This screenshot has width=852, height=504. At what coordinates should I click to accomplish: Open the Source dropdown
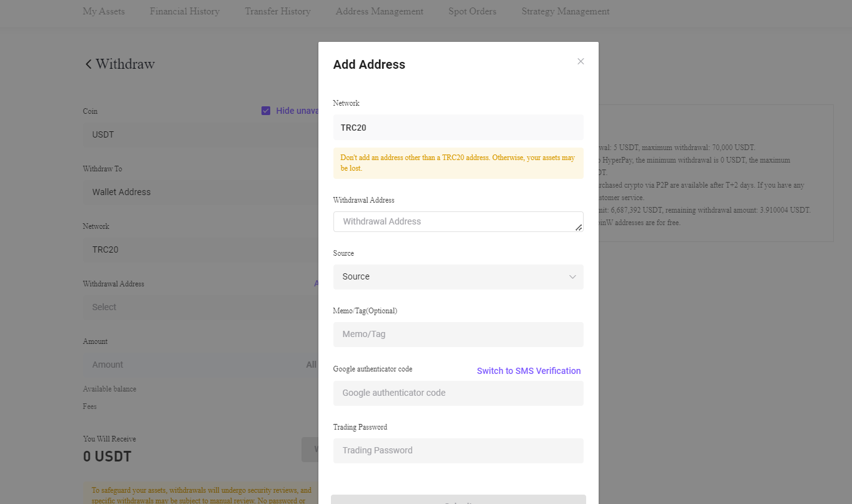pyautogui.click(x=458, y=276)
